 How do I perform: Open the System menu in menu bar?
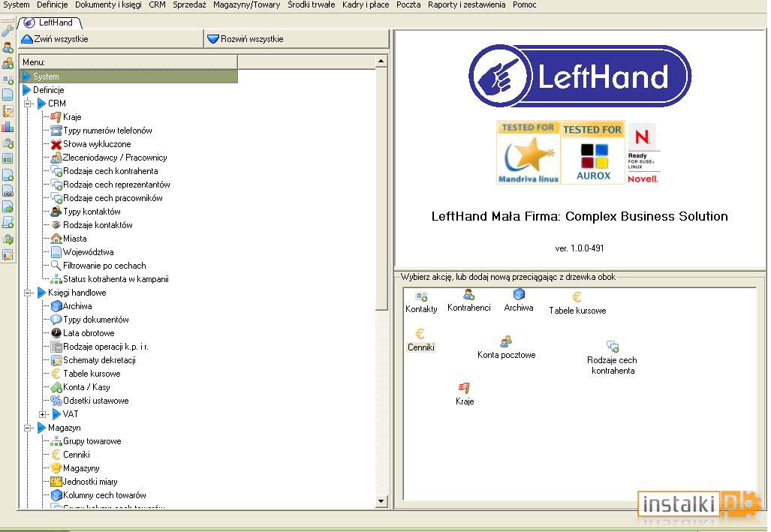(17, 5)
